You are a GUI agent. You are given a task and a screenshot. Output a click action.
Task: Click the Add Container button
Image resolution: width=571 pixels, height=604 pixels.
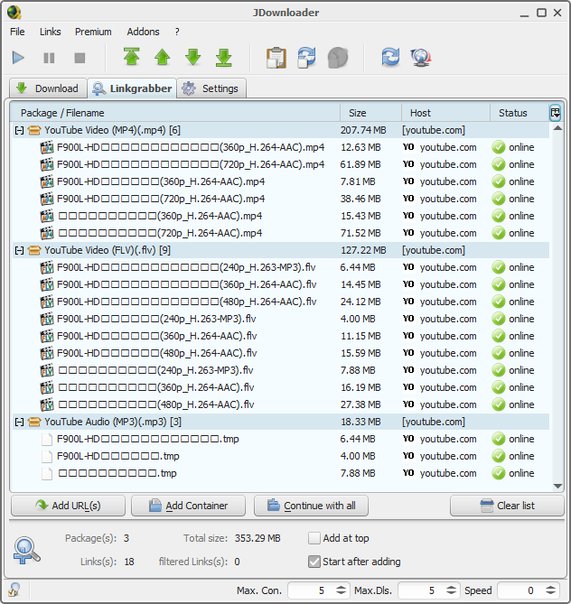coord(188,505)
